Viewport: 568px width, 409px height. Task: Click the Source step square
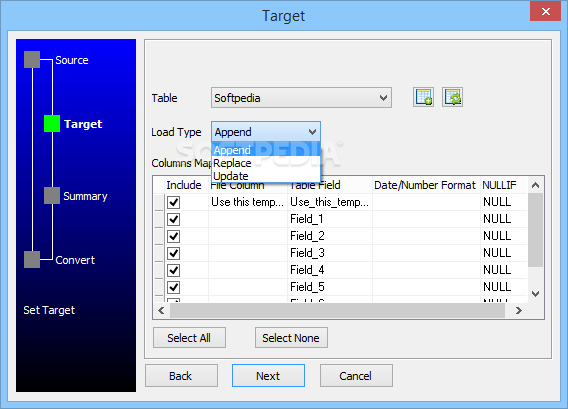(x=32, y=59)
